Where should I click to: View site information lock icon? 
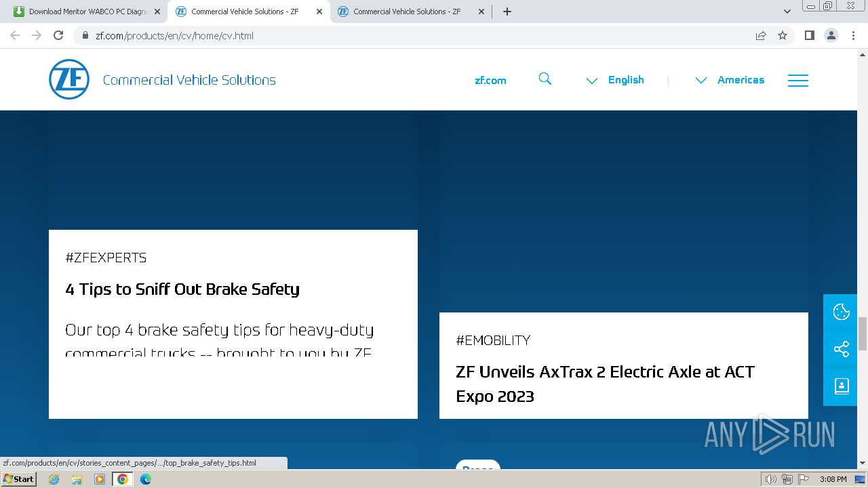[85, 35]
